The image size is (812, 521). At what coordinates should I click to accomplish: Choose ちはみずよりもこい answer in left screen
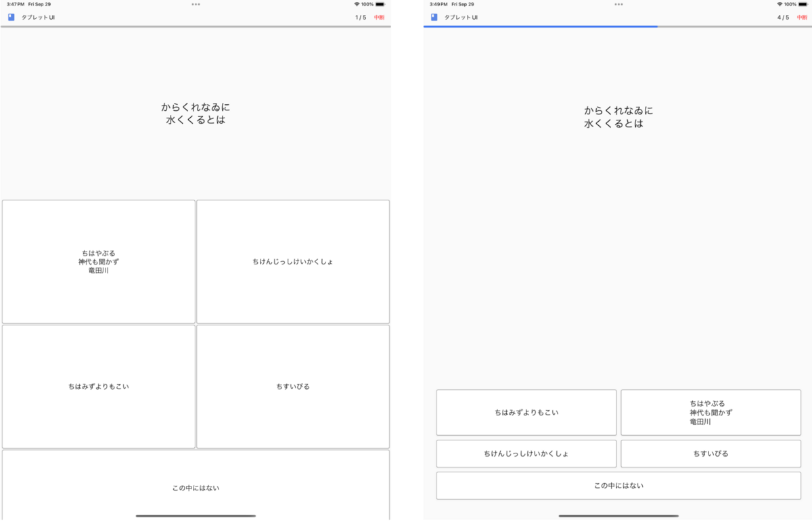tap(99, 386)
